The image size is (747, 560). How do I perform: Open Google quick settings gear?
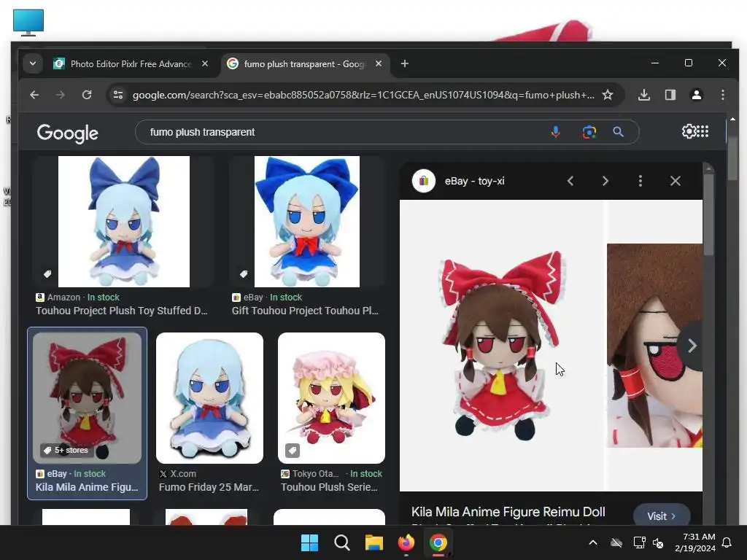pos(689,131)
